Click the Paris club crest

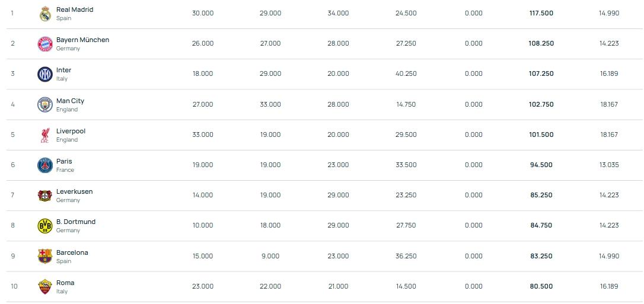click(x=45, y=165)
